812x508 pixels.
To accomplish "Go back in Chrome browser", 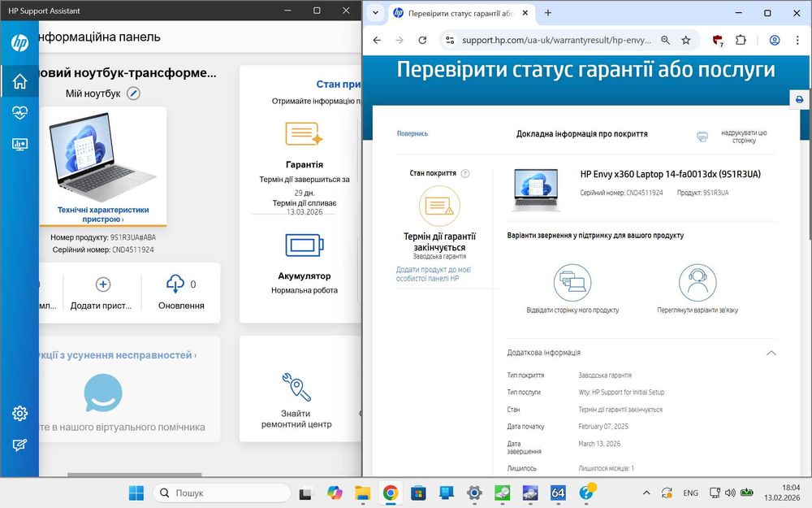I will [377, 40].
